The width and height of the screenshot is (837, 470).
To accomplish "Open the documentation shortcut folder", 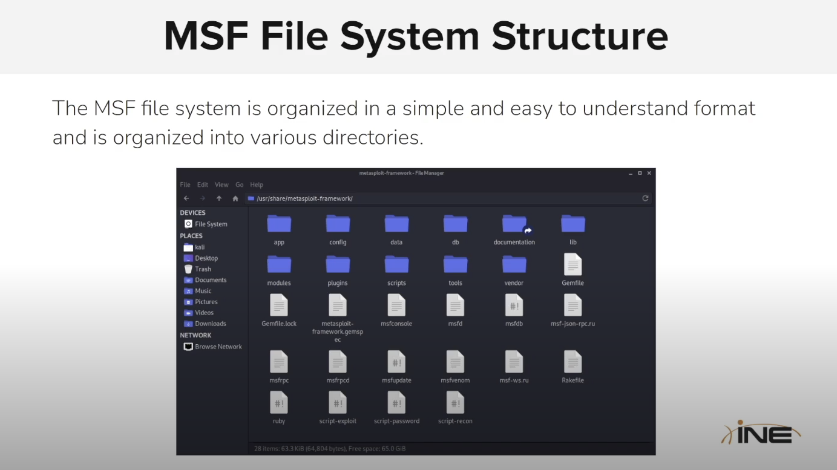I will [514, 224].
